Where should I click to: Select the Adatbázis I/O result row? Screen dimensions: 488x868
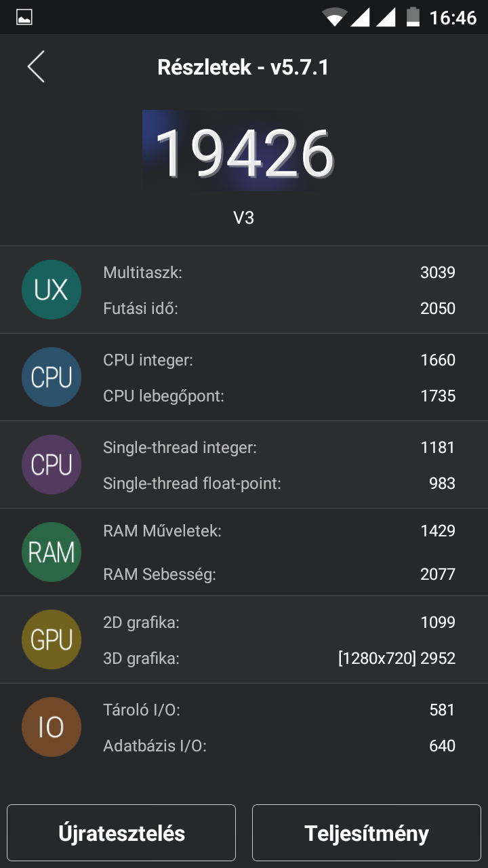[x=278, y=746]
